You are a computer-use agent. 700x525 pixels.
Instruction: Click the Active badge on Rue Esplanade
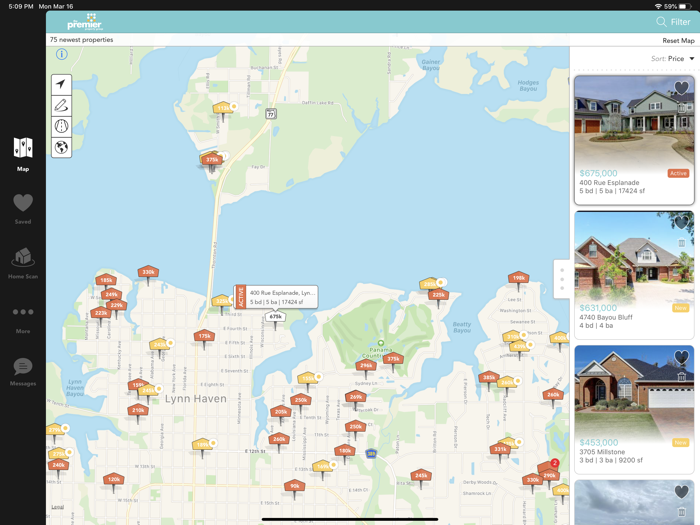(678, 173)
